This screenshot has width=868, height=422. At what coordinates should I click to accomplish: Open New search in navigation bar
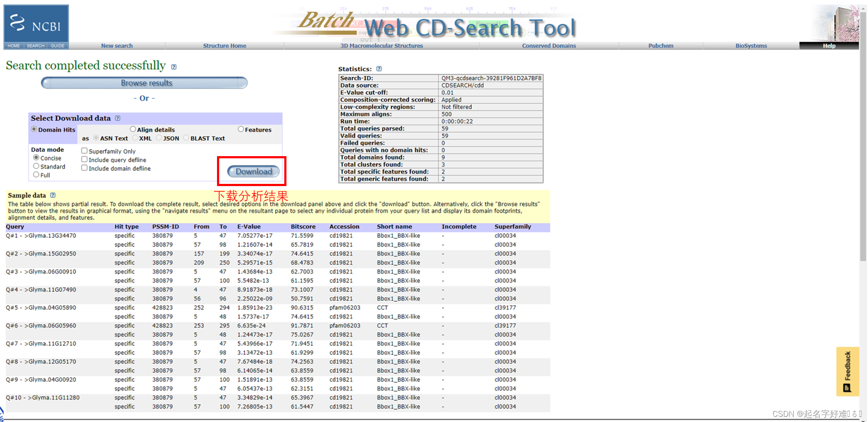pos(117,46)
